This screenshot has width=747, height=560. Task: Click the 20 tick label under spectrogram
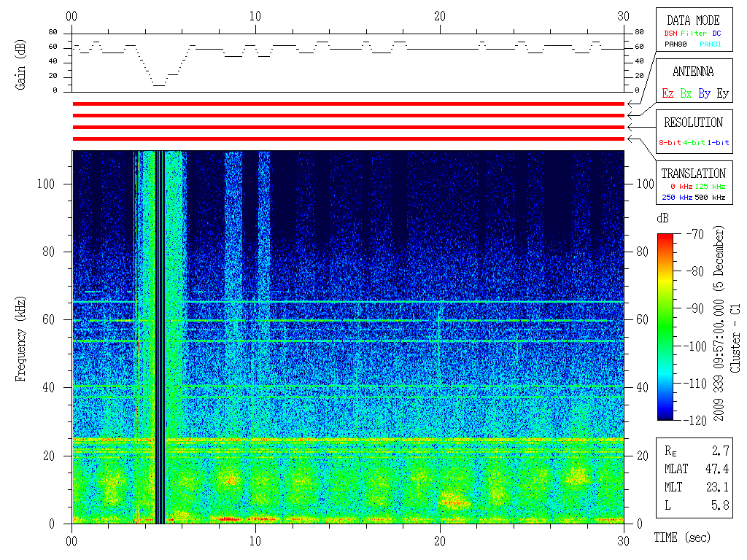440,542
